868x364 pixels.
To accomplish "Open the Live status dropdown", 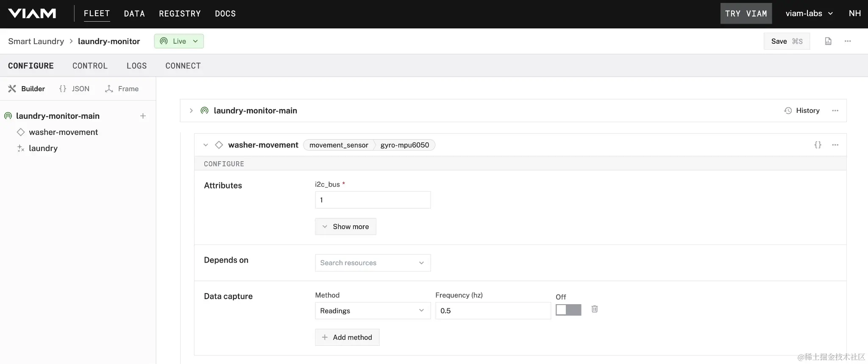I will tap(179, 41).
